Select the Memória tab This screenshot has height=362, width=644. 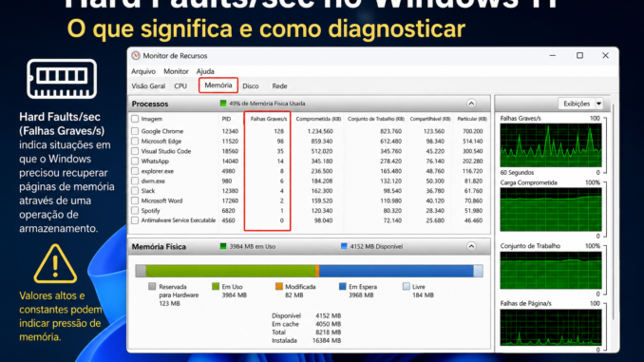tap(218, 86)
